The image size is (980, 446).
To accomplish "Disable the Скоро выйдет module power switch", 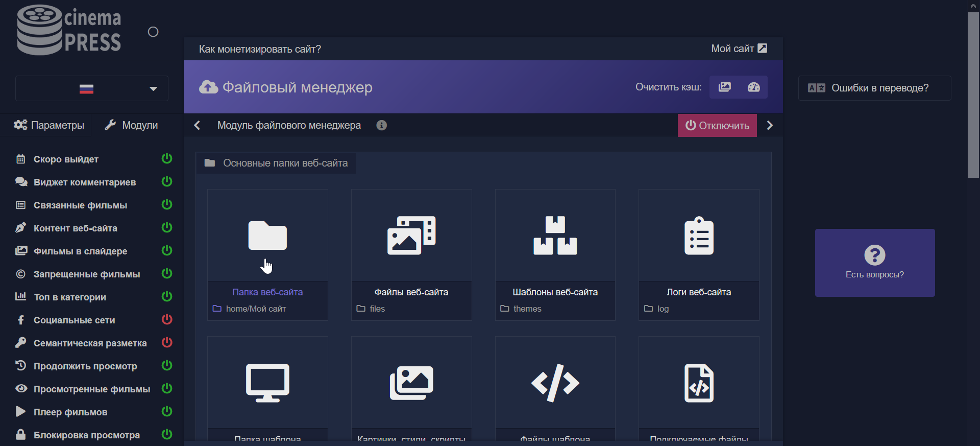I will coord(167,159).
